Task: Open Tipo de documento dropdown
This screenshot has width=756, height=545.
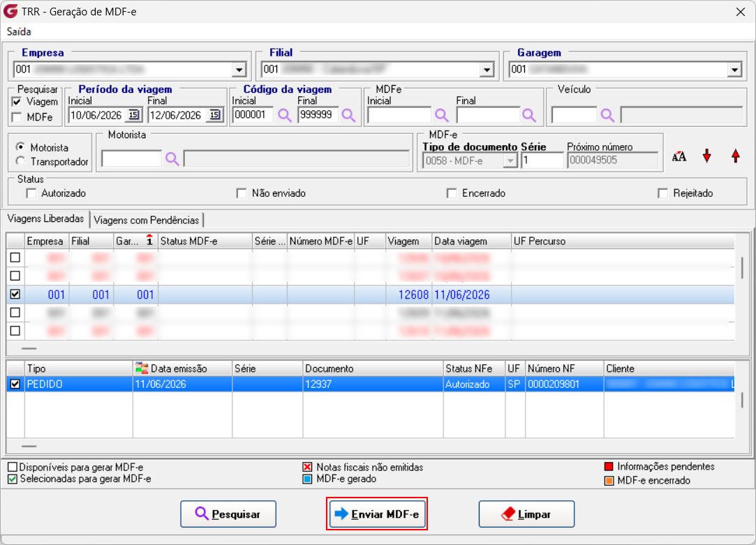Action: tap(510, 160)
